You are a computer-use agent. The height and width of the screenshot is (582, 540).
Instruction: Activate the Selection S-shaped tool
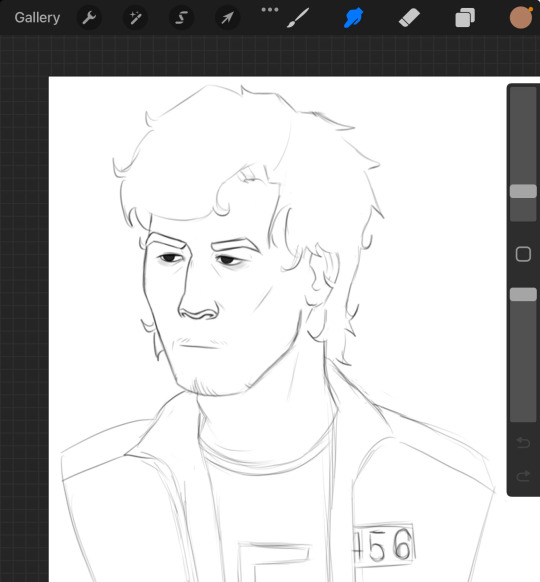pos(181,17)
